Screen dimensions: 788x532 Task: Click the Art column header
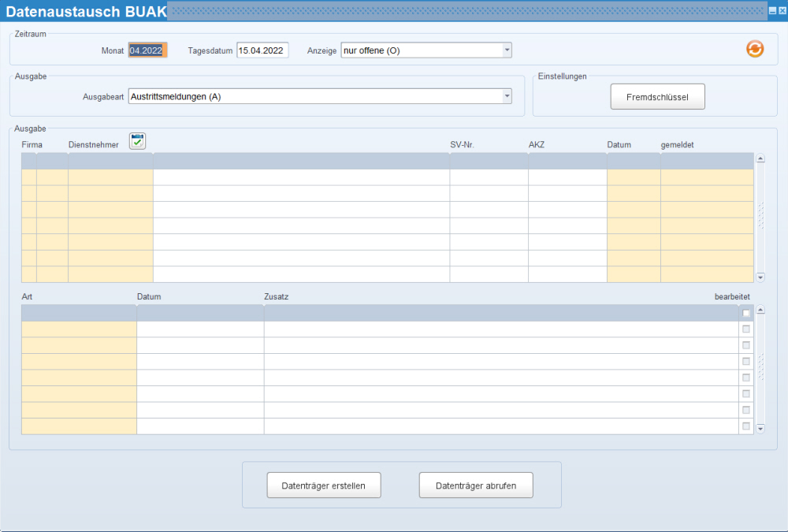point(27,296)
